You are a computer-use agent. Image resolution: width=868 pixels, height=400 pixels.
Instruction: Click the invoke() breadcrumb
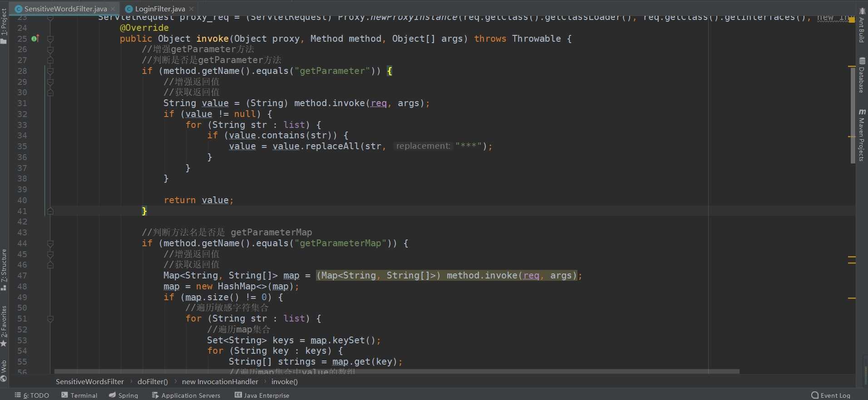point(285,382)
